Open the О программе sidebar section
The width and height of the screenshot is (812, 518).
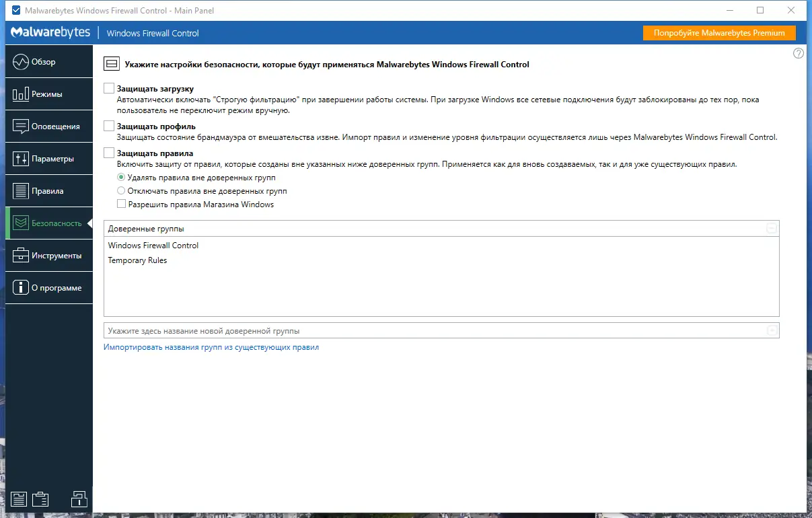click(x=48, y=288)
